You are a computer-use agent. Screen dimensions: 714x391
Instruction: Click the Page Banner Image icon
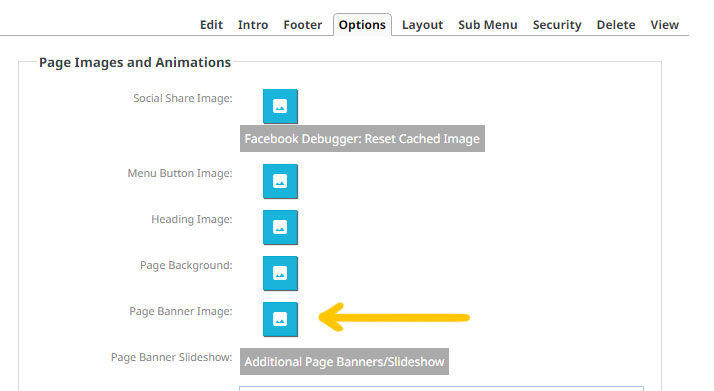coord(280,320)
